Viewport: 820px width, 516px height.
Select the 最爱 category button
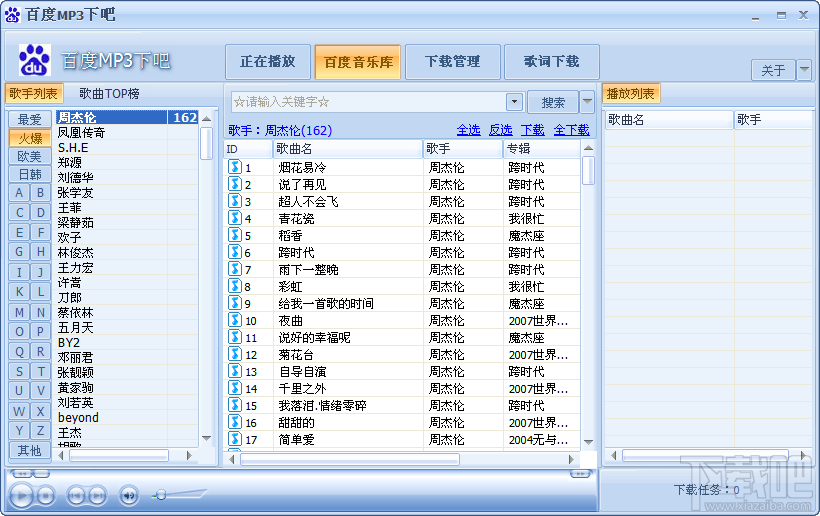coord(30,119)
